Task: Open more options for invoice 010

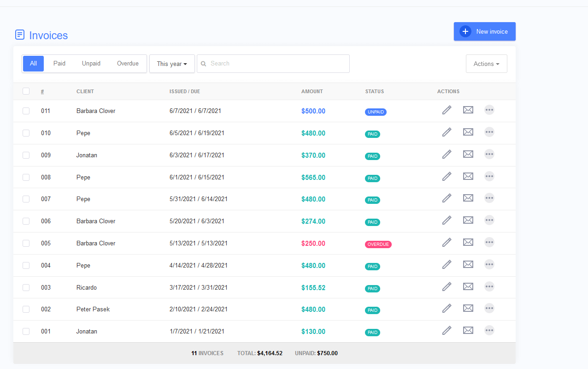Action: point(489,132)
